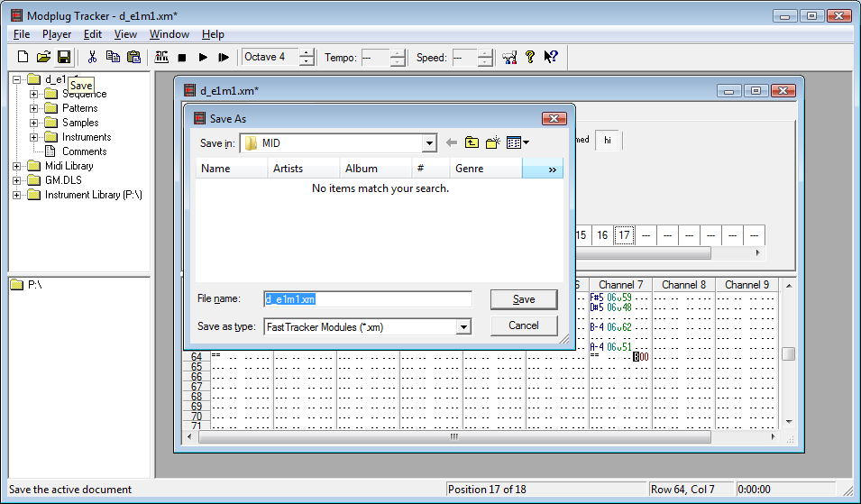Play the song with the play button
The image size is (861, 504).
tap(203, 57)
